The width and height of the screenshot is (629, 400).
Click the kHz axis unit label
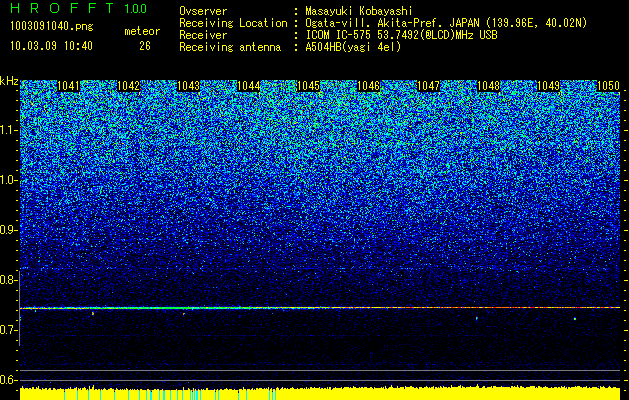click(x=9, y=82)
